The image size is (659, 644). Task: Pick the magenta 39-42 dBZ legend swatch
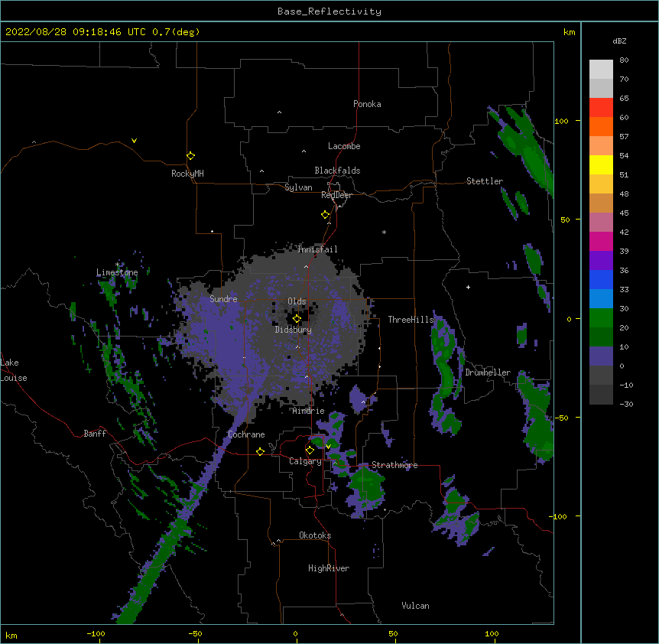601,241
